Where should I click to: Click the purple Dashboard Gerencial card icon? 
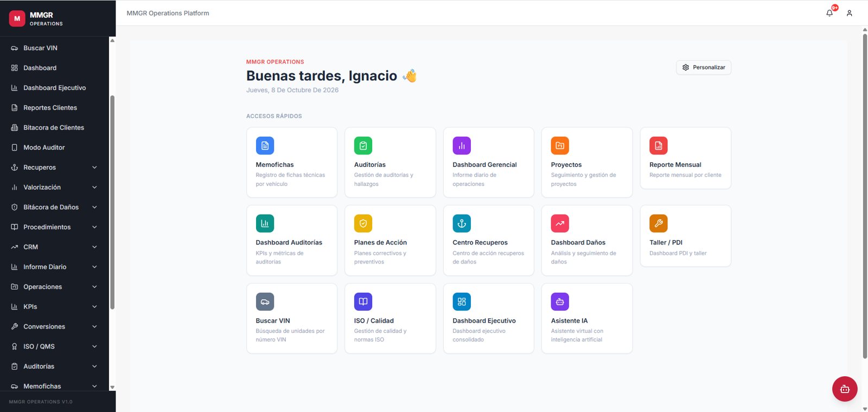pos(462,145)
